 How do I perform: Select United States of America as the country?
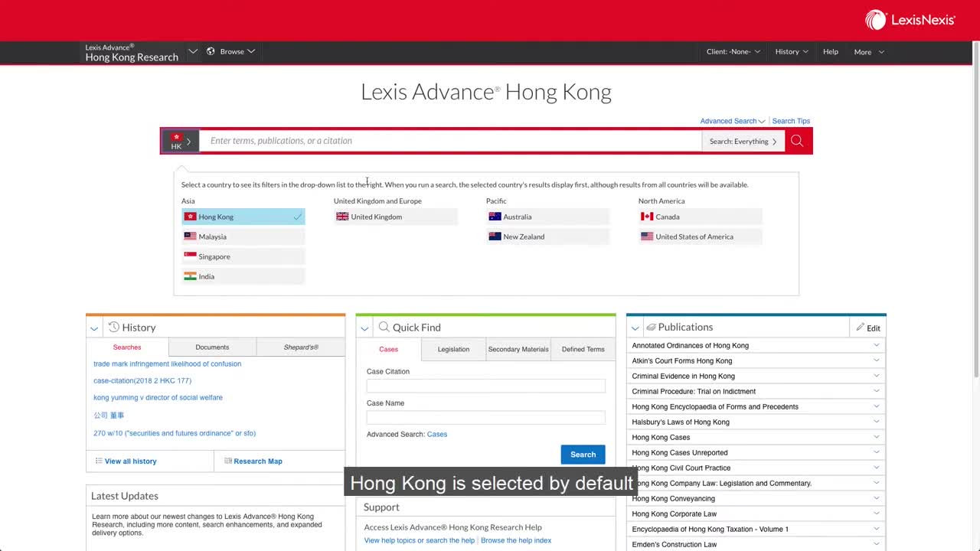click(x=701, y=236)
